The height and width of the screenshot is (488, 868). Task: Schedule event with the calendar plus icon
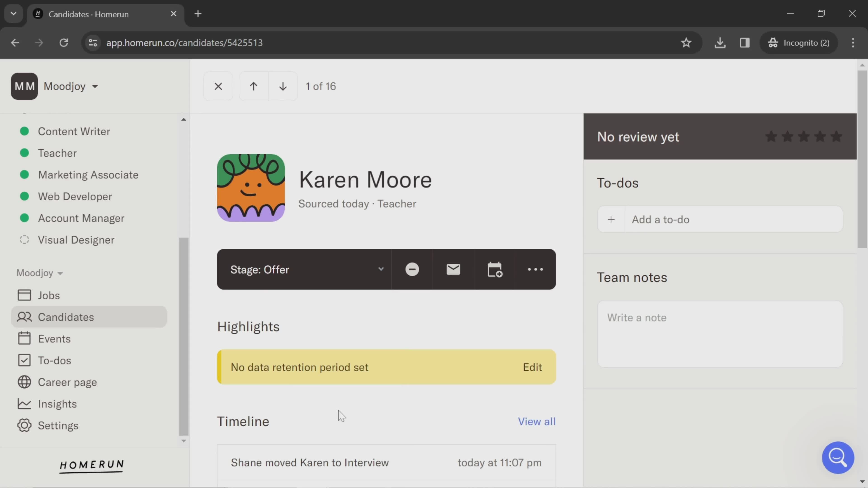494,270
